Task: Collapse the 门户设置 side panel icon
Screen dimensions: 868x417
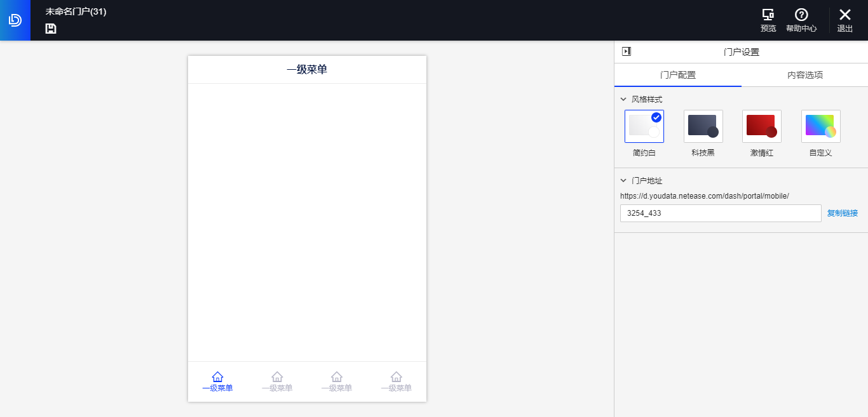Action: coord(627,51)
